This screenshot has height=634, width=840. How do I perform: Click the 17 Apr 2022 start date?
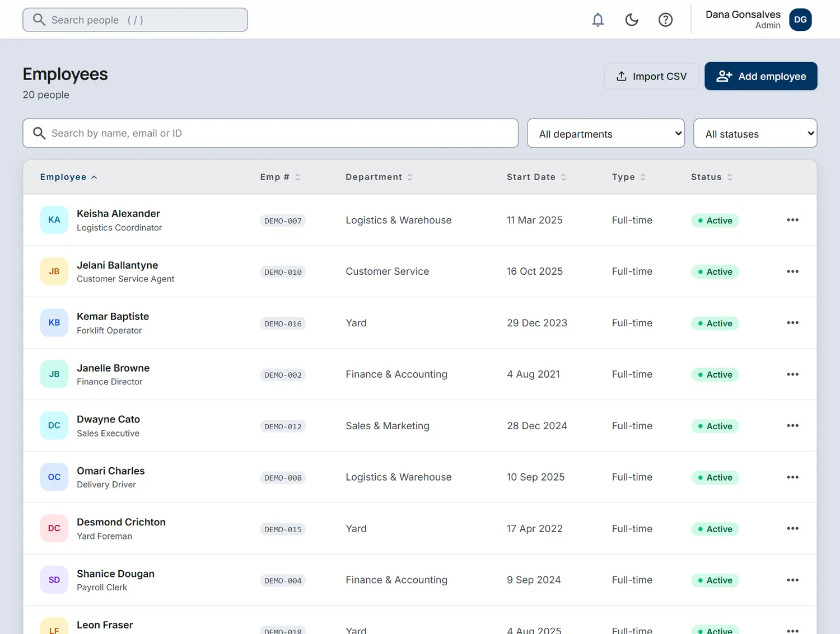tap(535, 529)
